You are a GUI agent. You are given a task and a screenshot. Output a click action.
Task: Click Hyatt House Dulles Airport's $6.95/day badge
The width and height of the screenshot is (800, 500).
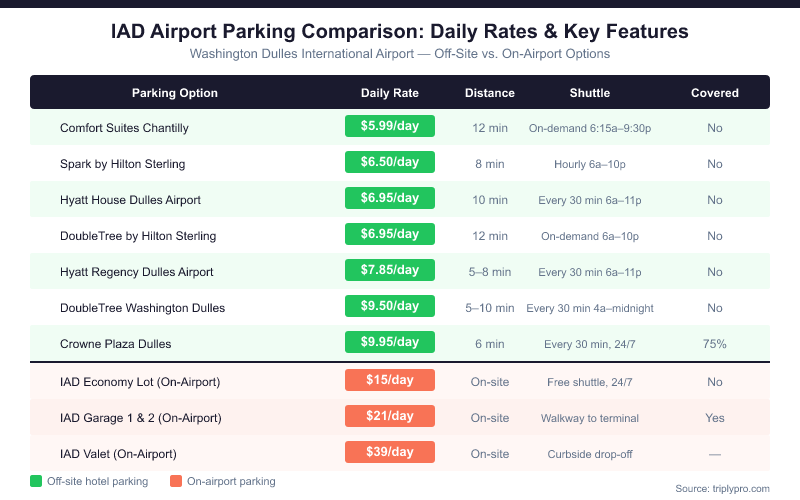[x=390, y=199]
